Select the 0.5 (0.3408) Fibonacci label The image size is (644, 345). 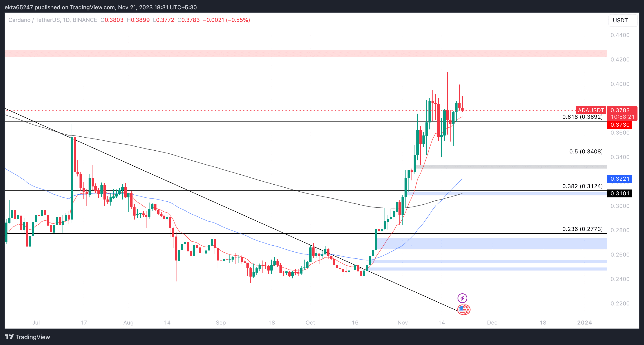pos(586,152)
